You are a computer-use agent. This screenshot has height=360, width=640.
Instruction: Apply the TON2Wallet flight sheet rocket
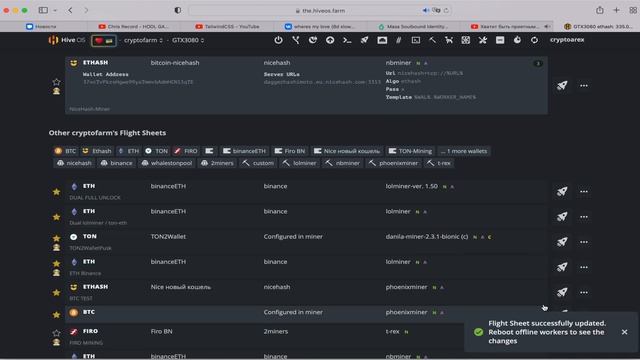click(x=562, y=242)
